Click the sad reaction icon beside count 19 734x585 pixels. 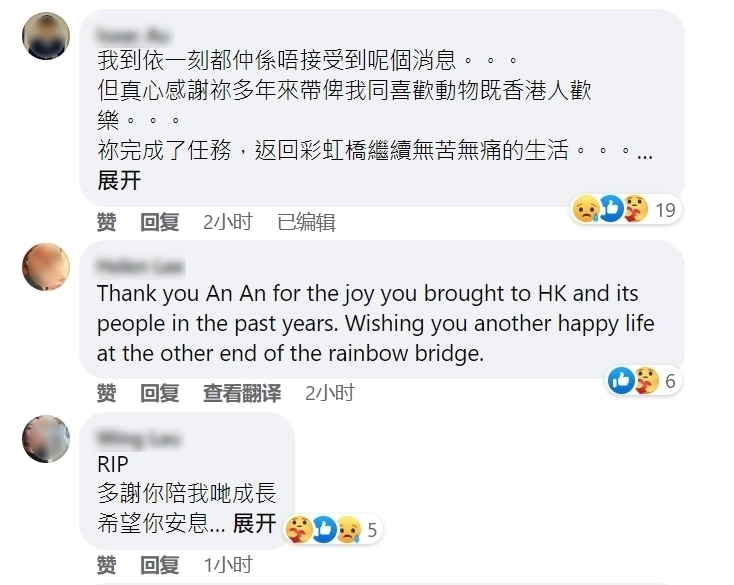pos(585,209)
